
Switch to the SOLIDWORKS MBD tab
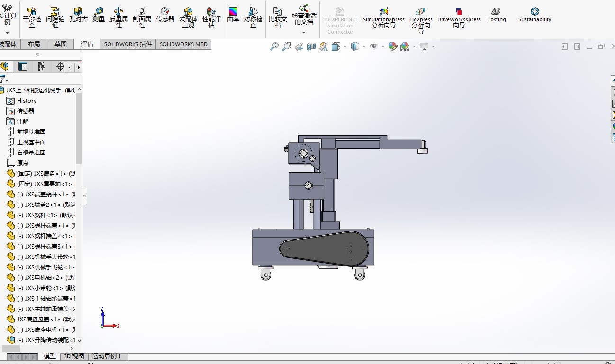[183, 44]
